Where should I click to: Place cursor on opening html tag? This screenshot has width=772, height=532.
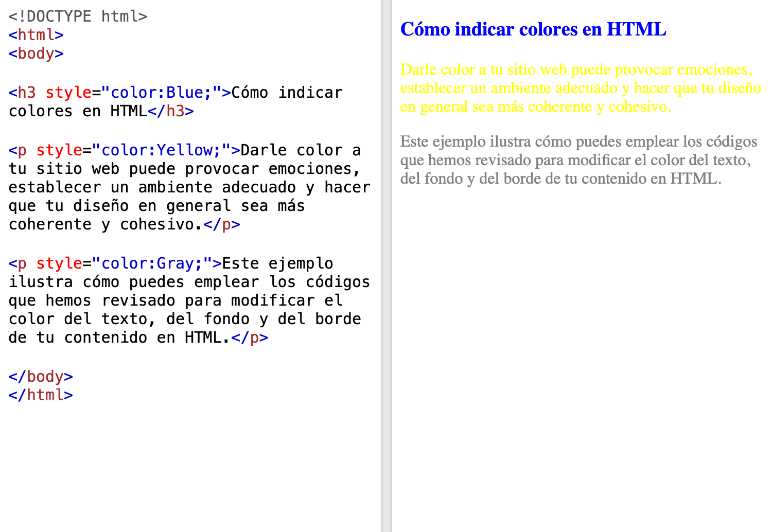[36, 35]
